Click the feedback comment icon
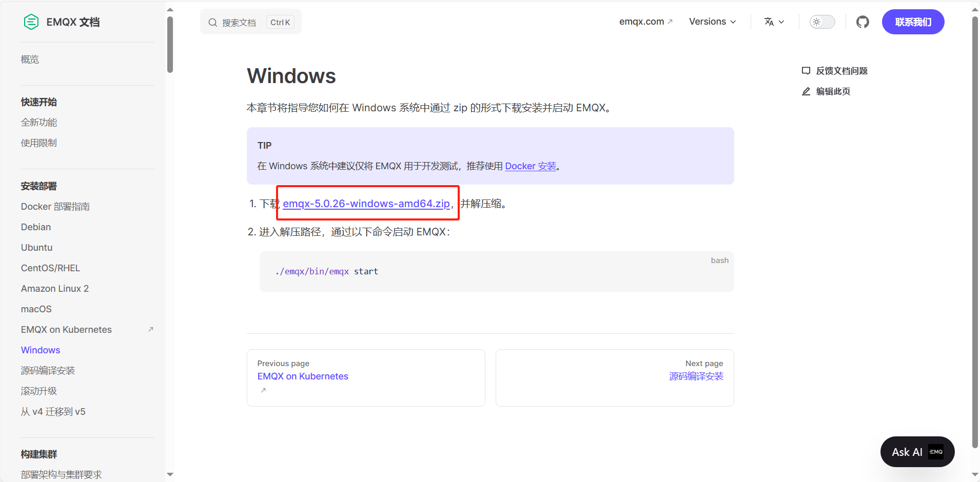This screenshot has width=980, height=482. tap(806, 71)
